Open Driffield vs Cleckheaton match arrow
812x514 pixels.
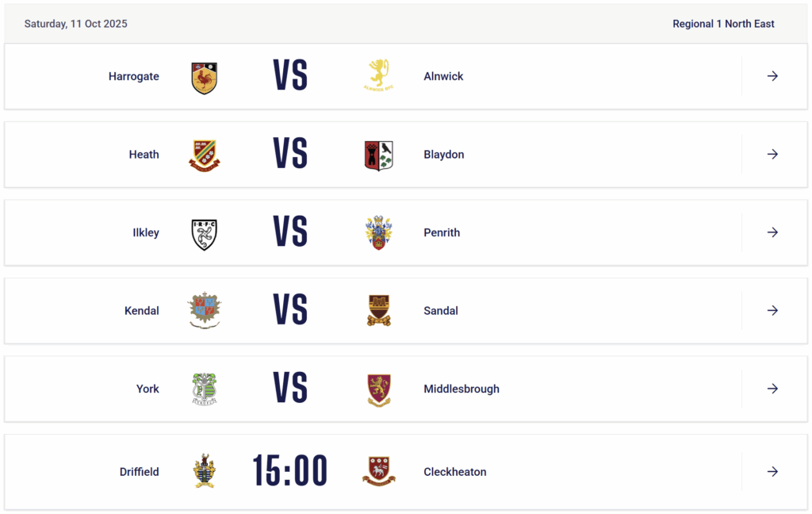[x=772, y=472]
